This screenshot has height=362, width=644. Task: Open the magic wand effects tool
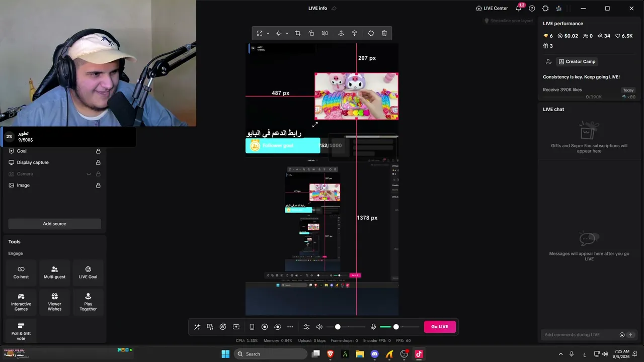197,327
